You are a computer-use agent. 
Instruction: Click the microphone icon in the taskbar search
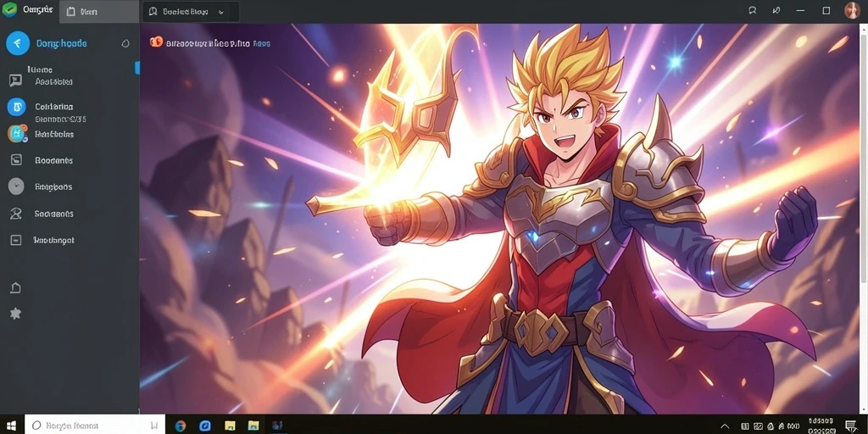[x=154, y=426]
